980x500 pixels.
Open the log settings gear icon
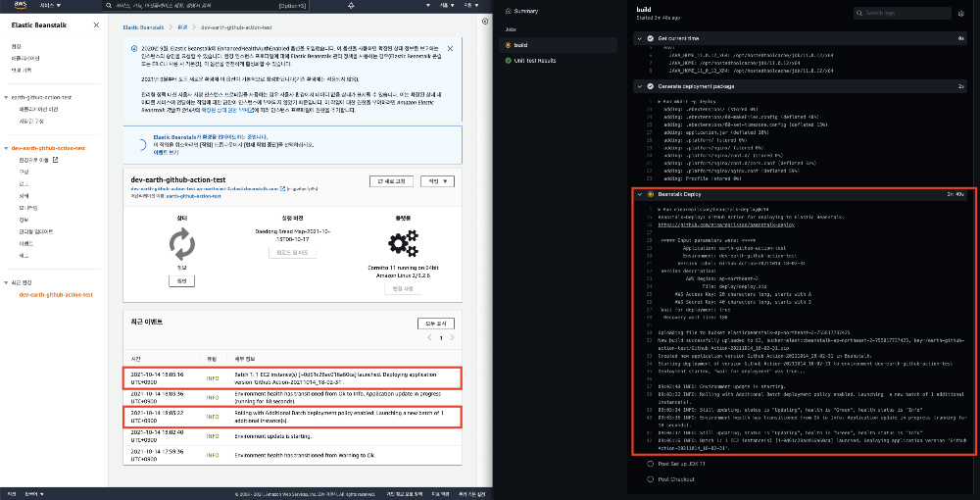coord(961,13)
